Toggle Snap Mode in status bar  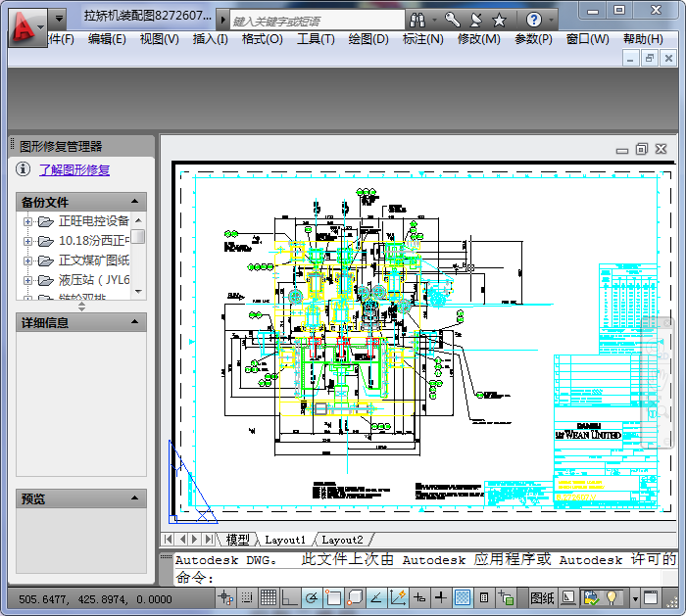tap(246, 597)
